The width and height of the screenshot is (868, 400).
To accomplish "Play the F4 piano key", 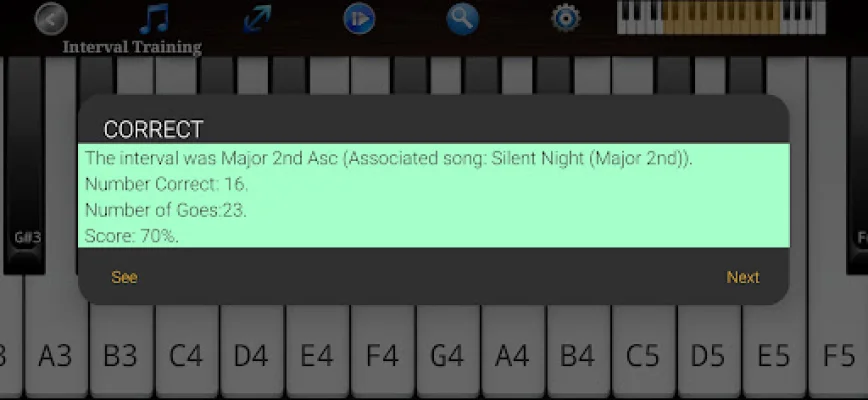I will point(382,356).
